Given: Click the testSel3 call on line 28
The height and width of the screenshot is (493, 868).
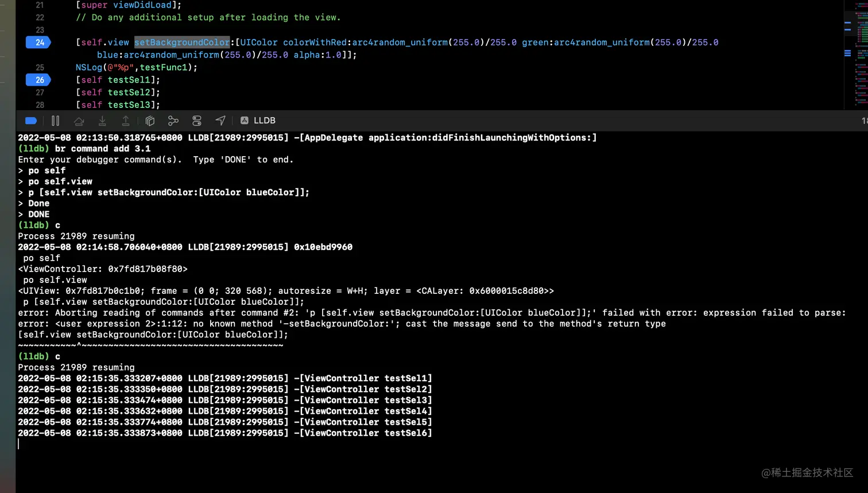Looking at the screenshot, I should click(118, 105).
